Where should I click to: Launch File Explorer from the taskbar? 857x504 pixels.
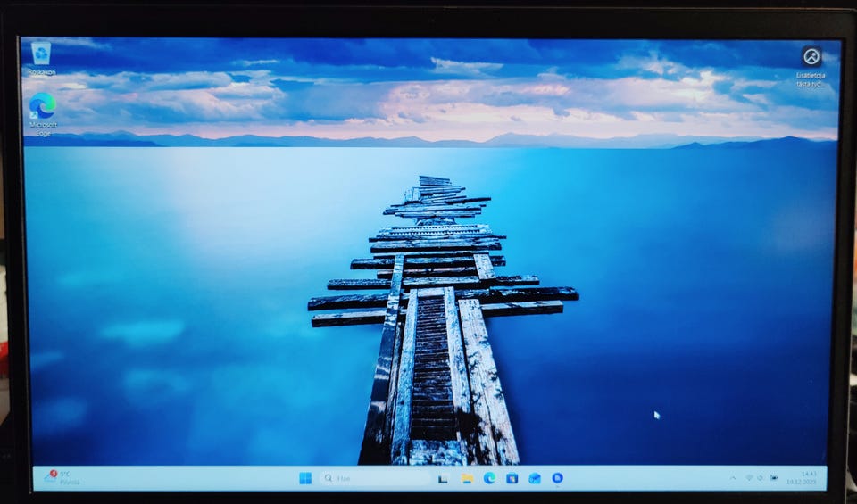click(467, 479)
